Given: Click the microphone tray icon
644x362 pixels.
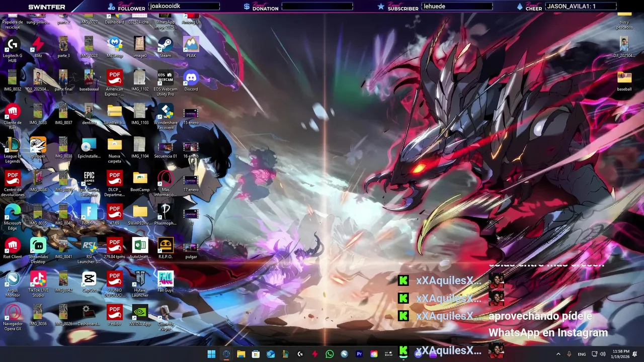Looking at the screenshot, I should [569, 354].
